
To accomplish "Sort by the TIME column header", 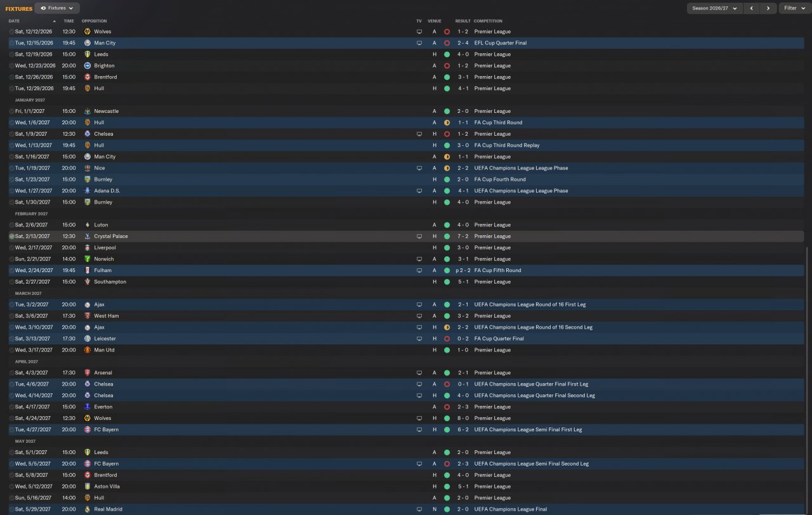I will (x=69, y=21).
